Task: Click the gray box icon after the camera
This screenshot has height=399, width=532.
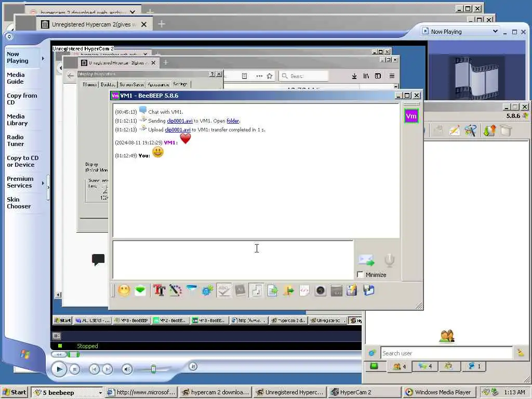Action: click(x=337, y=290)
